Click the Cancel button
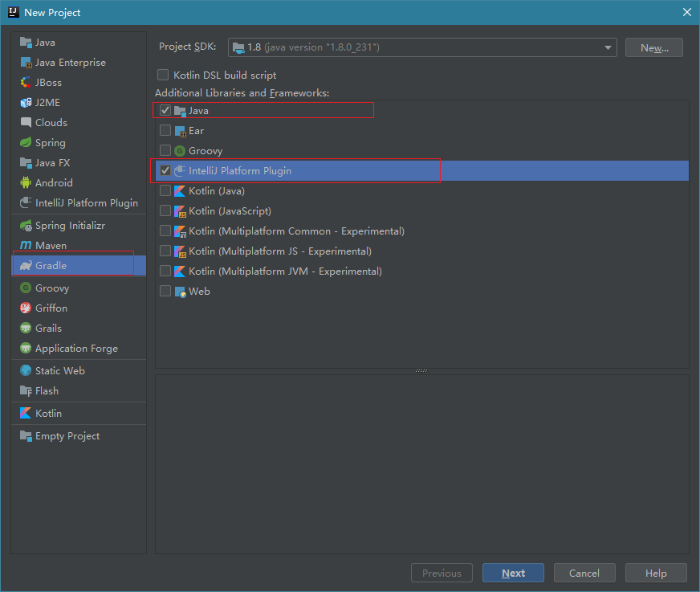The image size is (700, 592). pyautogui.click(x=584, y=573)
